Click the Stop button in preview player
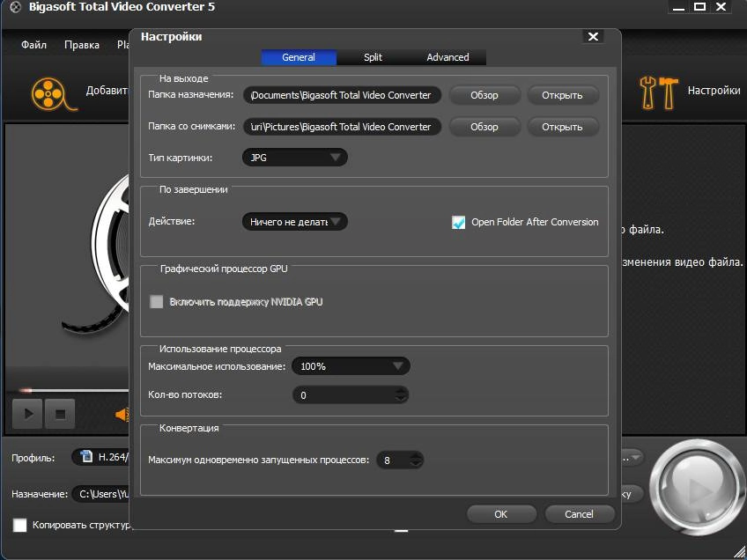Image resolution: width=747 pixels, height=560 pixels. coord(60,413)
